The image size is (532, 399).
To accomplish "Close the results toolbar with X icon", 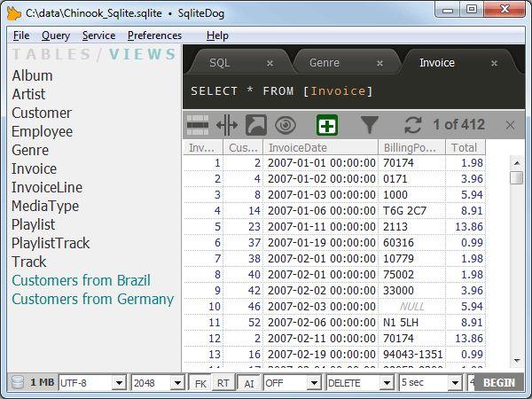I will [510, 125].
